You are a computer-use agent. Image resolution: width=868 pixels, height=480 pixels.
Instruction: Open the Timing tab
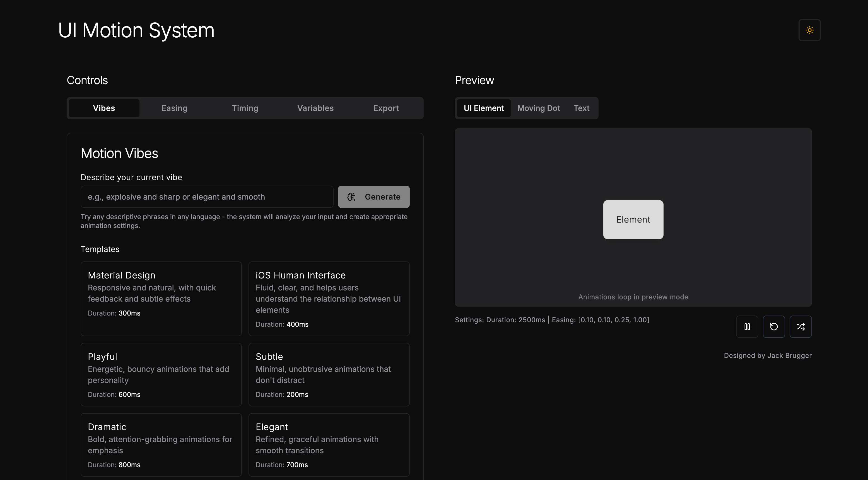(x=245, y=108)
